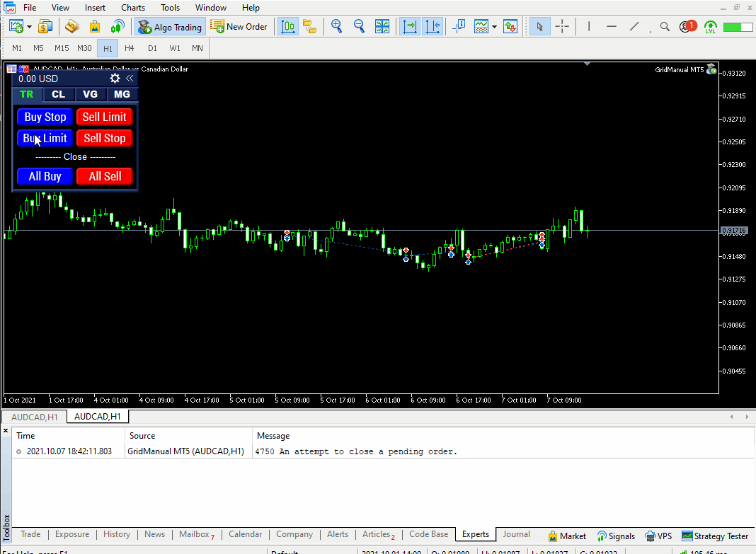756x554 pixels.
Task: Click the New Order button
Action: [239, 27]
